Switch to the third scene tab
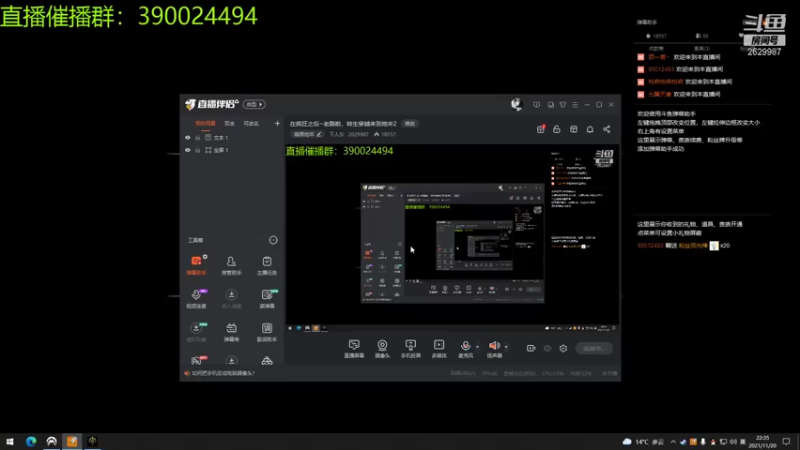The width and height of the screenshot is (800, 450). click(x=251, y=123)
